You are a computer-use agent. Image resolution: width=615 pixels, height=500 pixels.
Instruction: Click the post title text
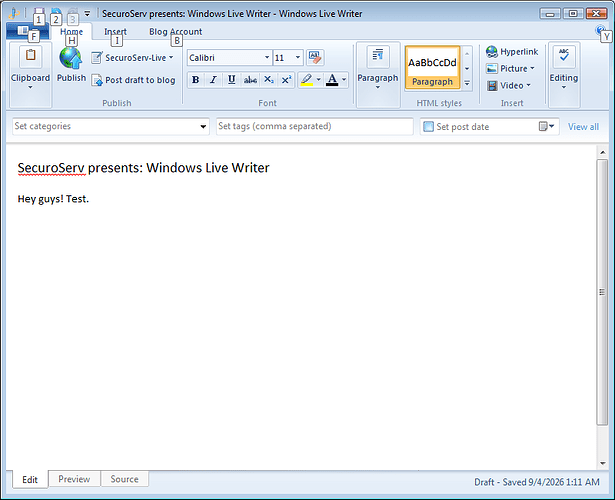coord(144,168)
